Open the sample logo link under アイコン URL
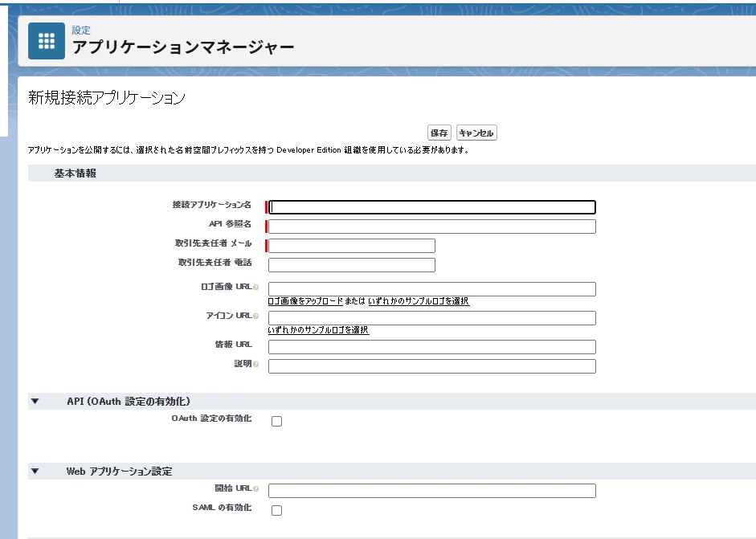This screenshot has width=756, height=539. [x=318, y=330]
